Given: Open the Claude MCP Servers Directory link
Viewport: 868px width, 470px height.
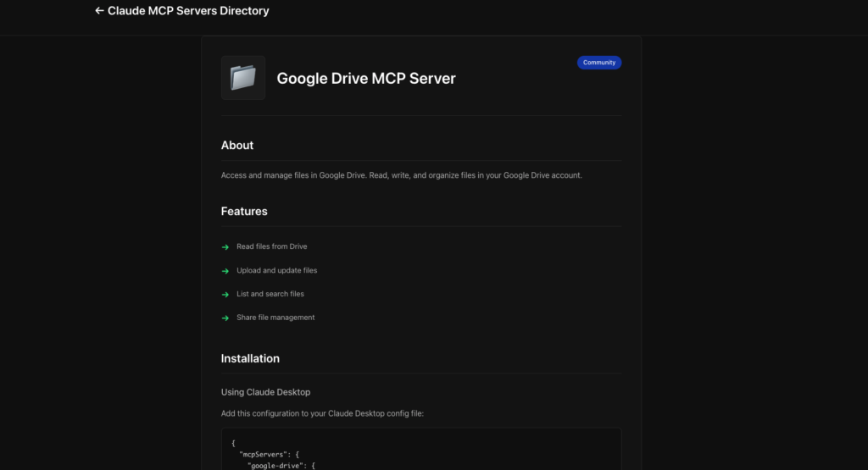Looking at the screenshot, I should [x=187, y=11].
